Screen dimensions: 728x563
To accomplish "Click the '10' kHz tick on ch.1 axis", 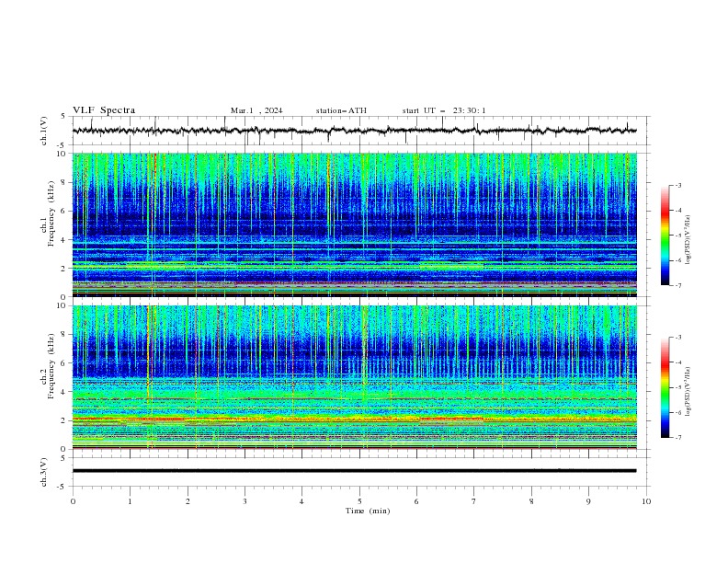I will pos(63,154).
